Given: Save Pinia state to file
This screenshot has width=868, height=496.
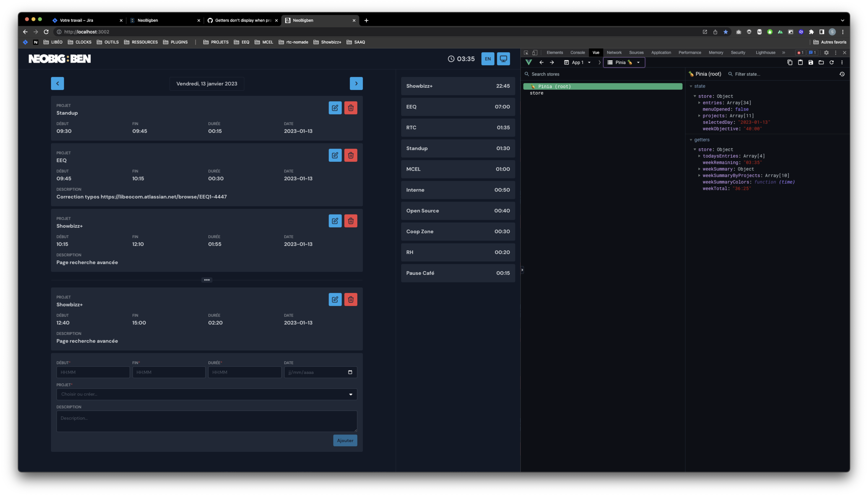Looking at the screenshot, I should click(x=811, y=62).
